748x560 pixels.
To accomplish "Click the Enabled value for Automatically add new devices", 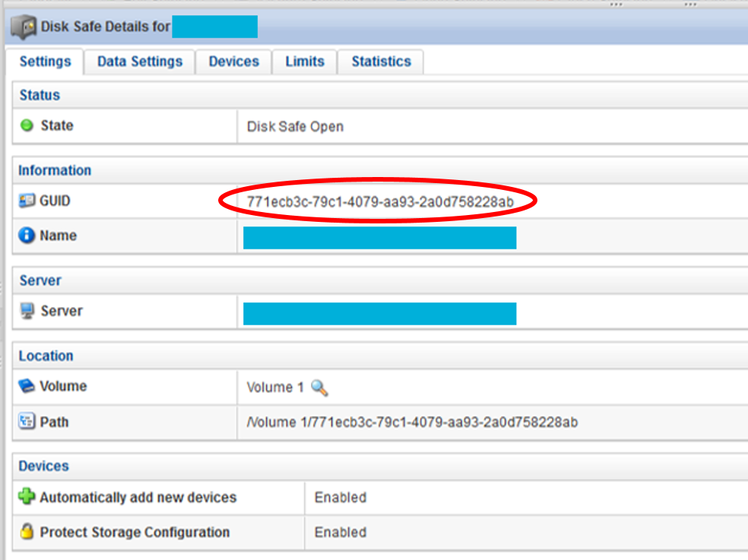I will 340,498.
